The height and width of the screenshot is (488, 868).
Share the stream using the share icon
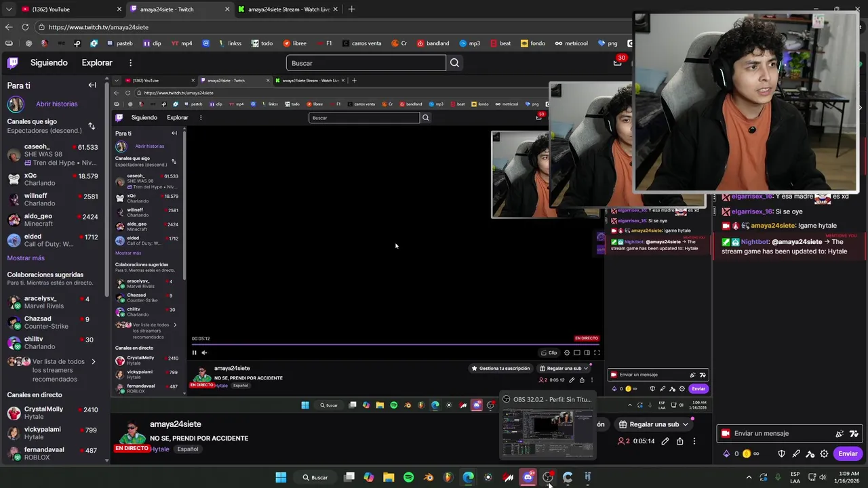679,441
